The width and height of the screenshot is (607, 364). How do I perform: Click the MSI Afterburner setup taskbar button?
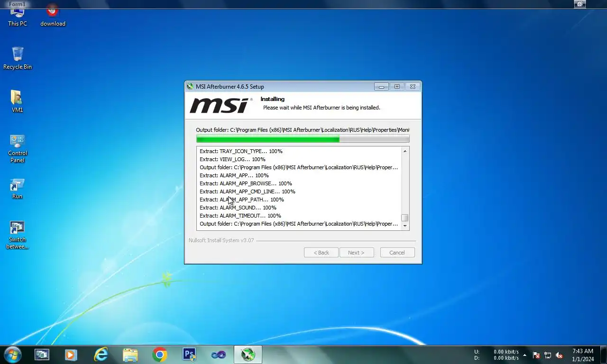tap(248, 355)
